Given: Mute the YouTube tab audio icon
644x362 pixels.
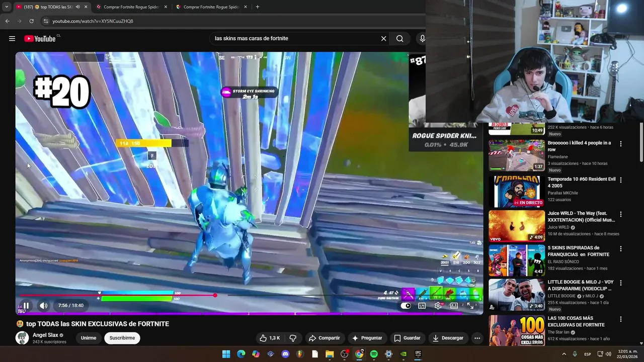Looking at the screenshot, I should [x=77, y=7].
